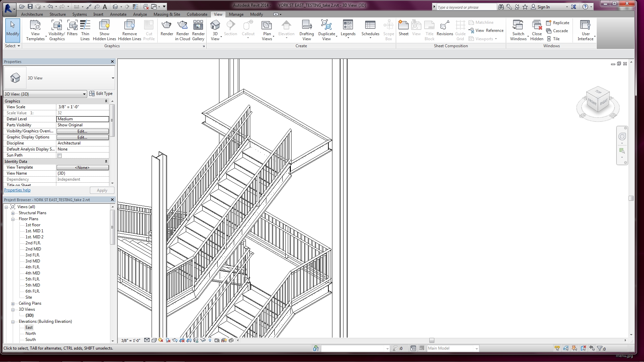This screenshot has height=362, width=644.
Task: Enable Reveal Hidden Elements on view control bar
Action: click(x=210, y=340)
